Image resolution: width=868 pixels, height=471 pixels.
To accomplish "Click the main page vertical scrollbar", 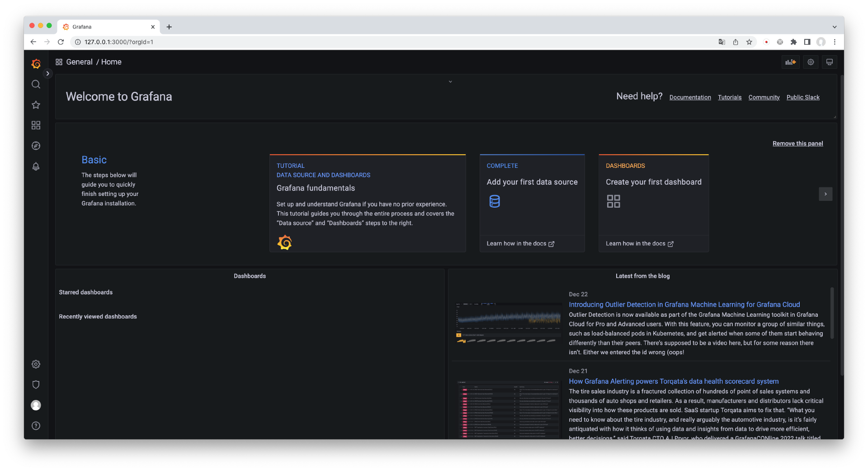I will click(842, 225).
